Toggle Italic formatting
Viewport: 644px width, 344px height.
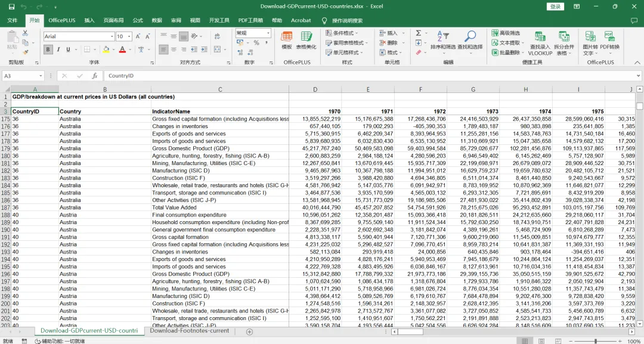pos(58,49)
